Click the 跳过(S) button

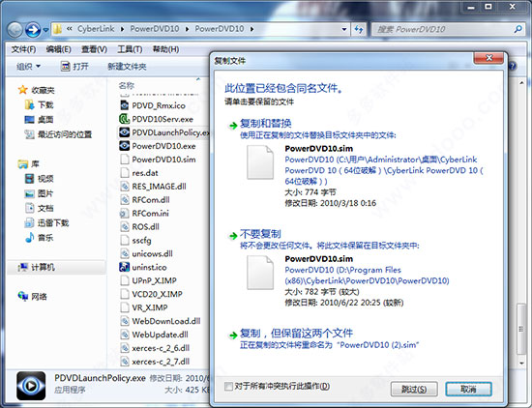click(x=414, y=389)
